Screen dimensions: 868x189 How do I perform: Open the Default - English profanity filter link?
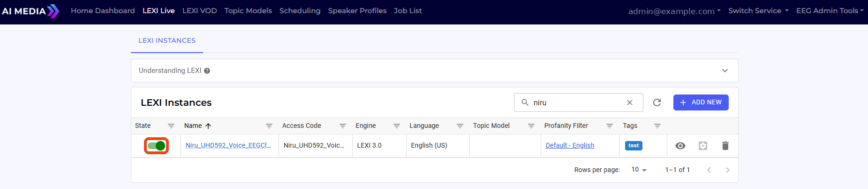[570, 146]
